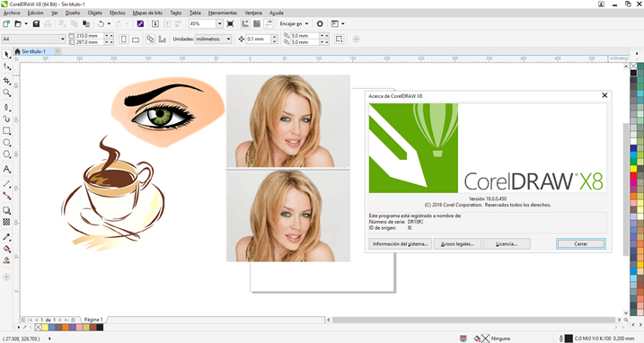Open the A4 page size dropdown
The image size is (644, 343).
[33, 39]
